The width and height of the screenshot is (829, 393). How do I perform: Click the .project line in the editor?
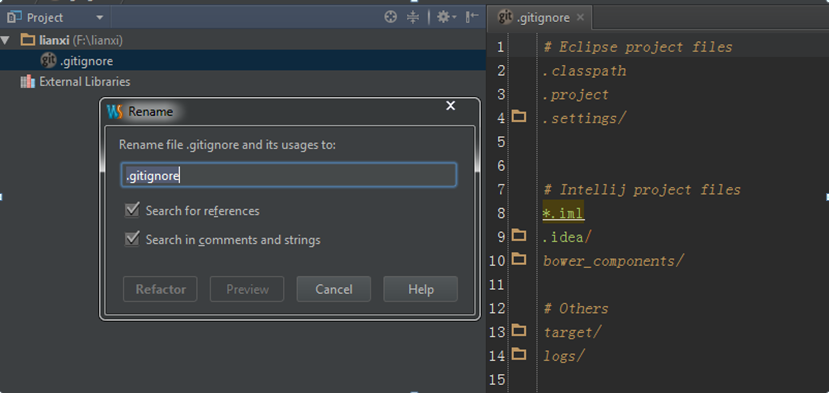point(576,95)
